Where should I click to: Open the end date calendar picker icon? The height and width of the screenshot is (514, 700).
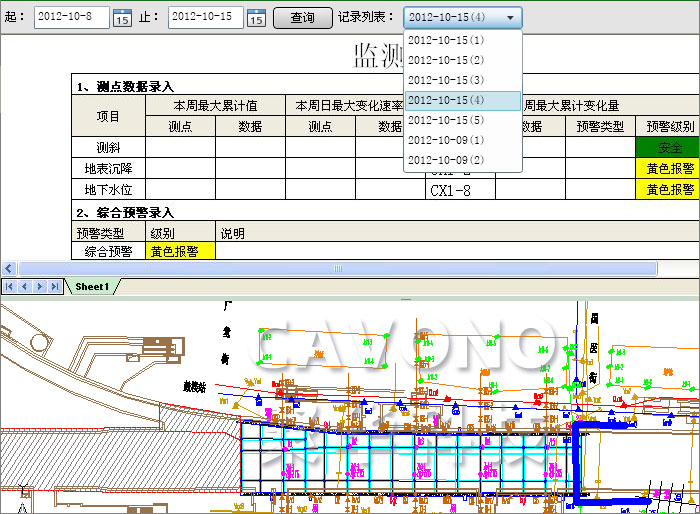coord(256,17)
